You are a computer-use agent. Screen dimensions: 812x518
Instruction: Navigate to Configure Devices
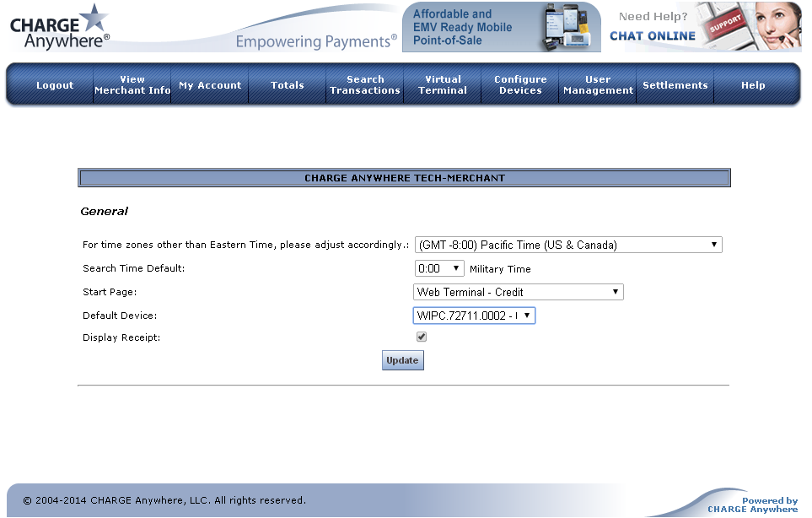pyautogui.click(x=520, y=85)
